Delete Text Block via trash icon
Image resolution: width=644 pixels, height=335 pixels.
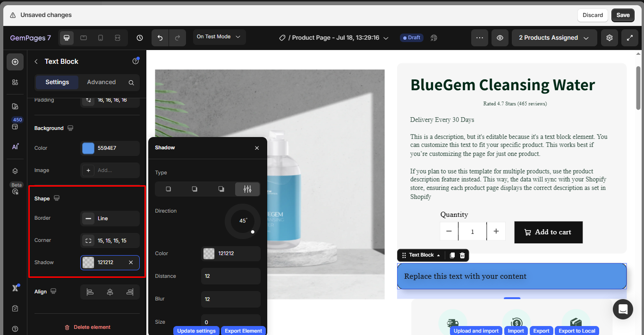(x=462, y=255)
